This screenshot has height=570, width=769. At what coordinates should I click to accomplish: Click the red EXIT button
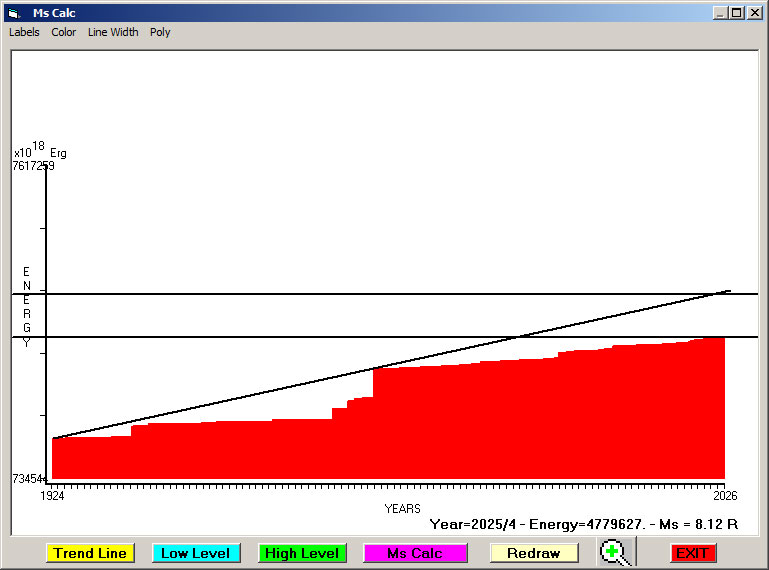click(693, 553)
